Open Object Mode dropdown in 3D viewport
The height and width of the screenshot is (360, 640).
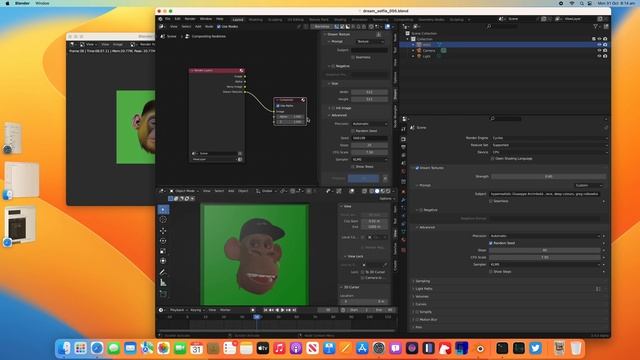(183, 191)
